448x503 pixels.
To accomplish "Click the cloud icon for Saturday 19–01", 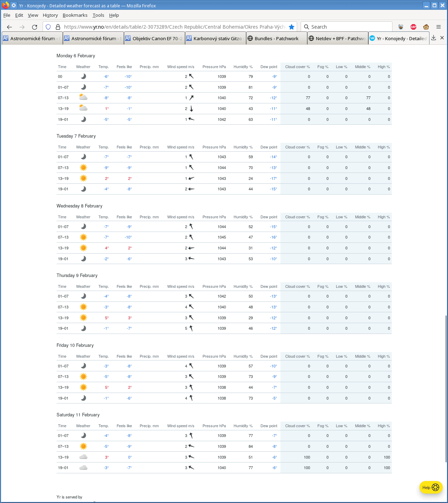I will (83, 468).
